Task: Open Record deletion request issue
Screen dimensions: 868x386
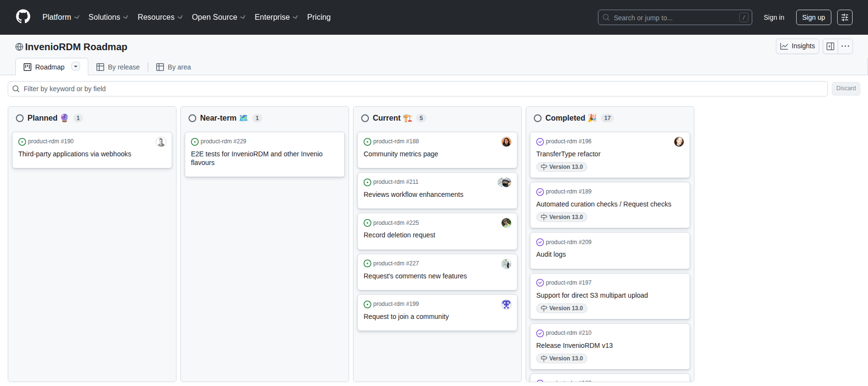Action: click(399, 235)
